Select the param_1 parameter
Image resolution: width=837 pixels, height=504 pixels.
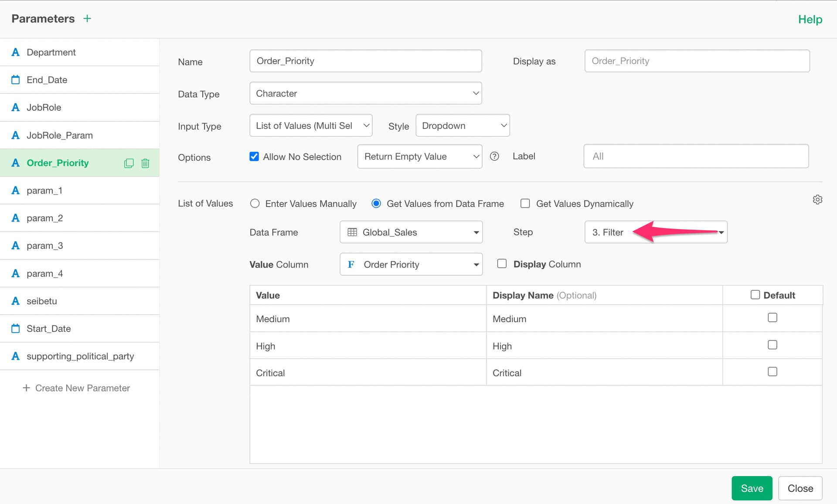pyautogui.click(x=80, y=191)
